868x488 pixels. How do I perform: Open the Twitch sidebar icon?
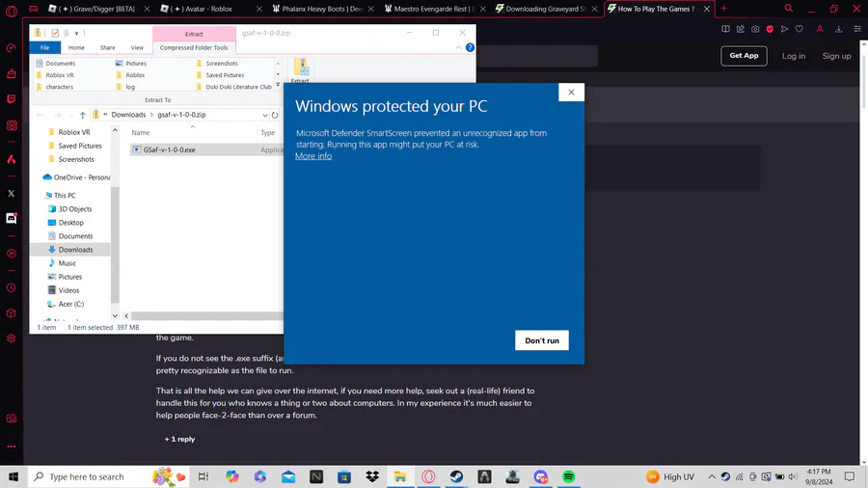[11, 99]
